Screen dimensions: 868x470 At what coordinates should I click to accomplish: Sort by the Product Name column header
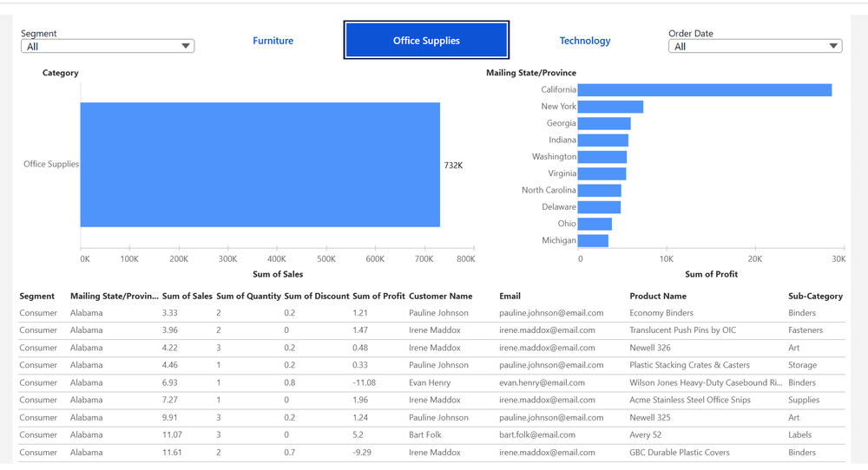coord(657,297)
